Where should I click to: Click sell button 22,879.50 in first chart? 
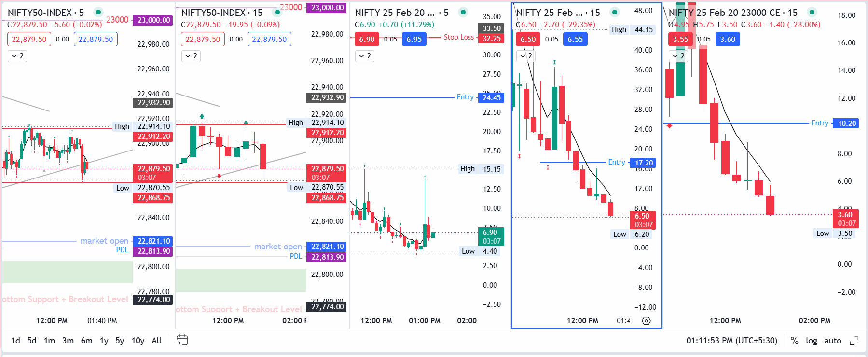pyautogui.click(x=29, y=39)
